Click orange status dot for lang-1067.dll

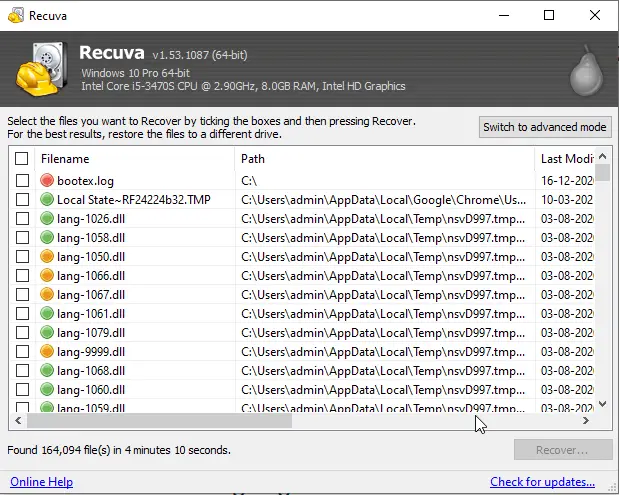click(47, 294)
